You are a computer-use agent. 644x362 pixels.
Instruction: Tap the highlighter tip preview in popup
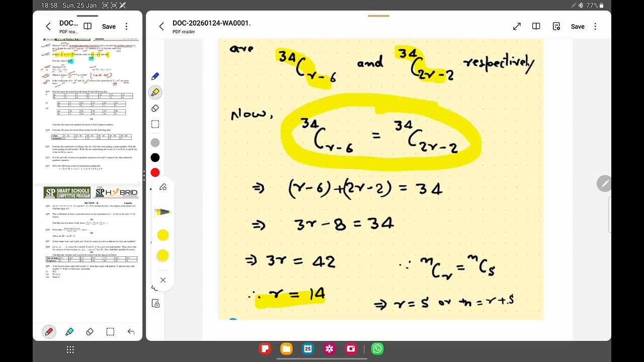pos(163,212)
